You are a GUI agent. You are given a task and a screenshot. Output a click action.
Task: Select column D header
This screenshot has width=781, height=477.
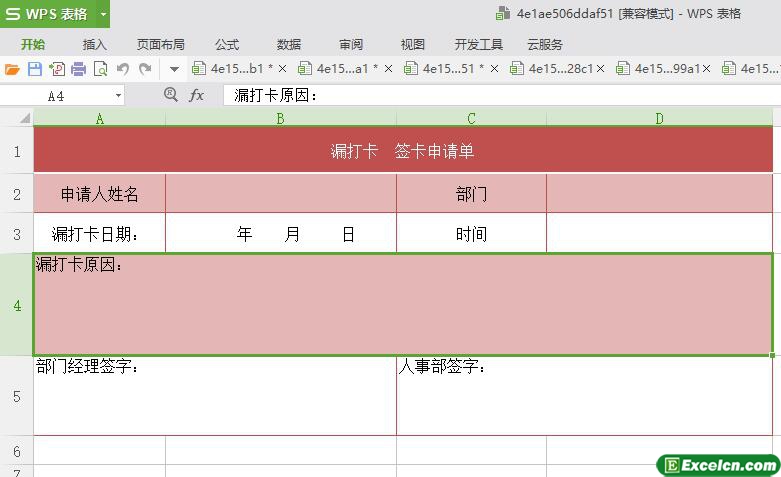point(659,119)
